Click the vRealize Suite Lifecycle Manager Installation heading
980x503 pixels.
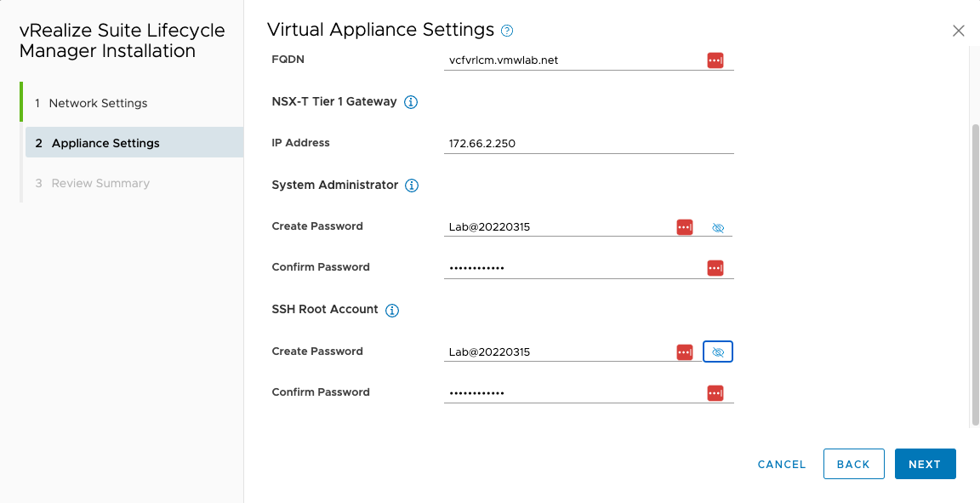click(x=122, y=41)
